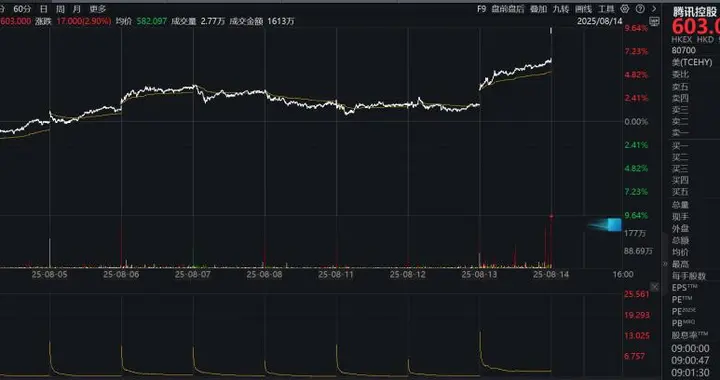Click the F9 button in the top toolbar
The image size is (720, 380).
click(x=481, y=9)
